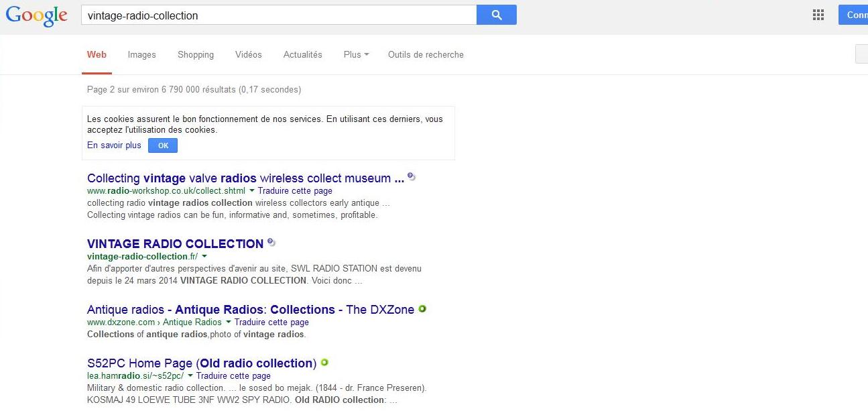Open dropdown arrow next to vintage-radio-collection.fr URL

point(204,256)
